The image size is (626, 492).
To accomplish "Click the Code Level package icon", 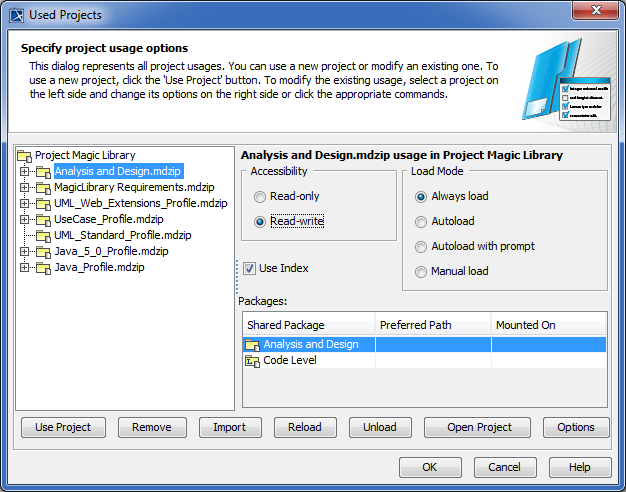I will (x=252, y=361).
